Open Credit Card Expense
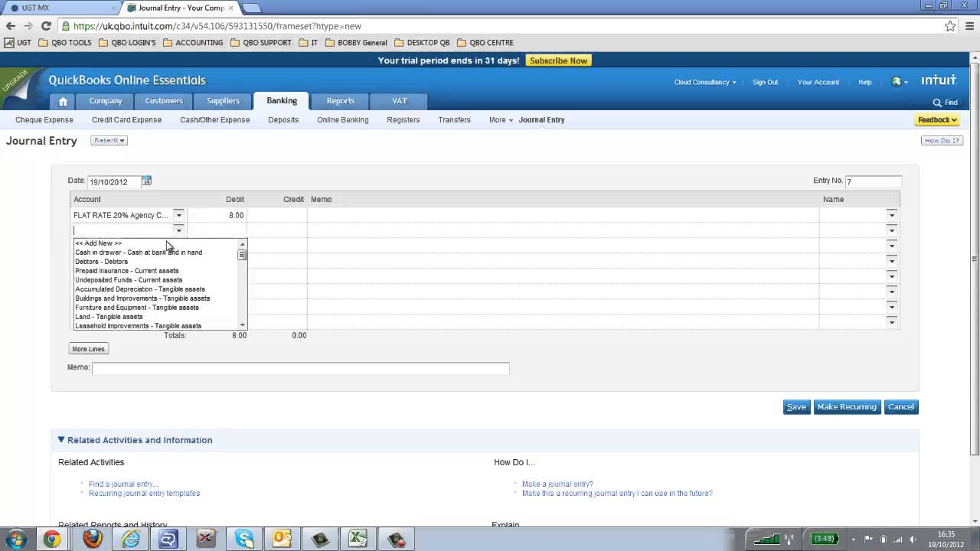 click(x=126, y=120)
